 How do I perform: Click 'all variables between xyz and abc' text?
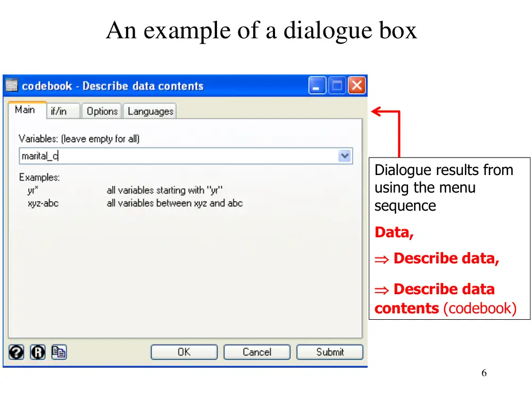coord(174,203)
